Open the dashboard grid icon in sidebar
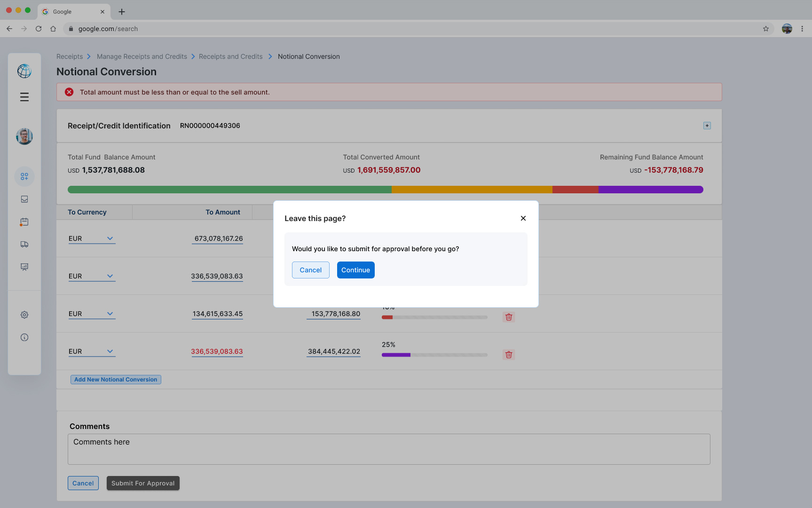 click(24, 176)
